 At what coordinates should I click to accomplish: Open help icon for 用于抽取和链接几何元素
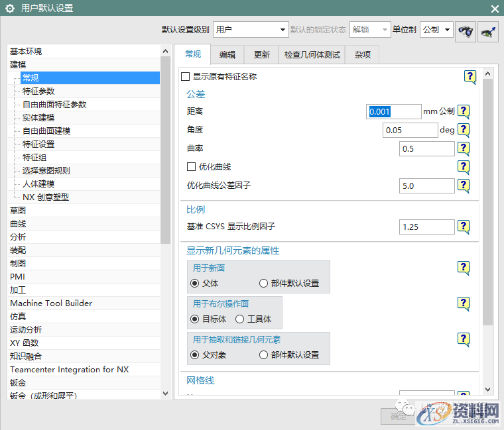(464, 339)
